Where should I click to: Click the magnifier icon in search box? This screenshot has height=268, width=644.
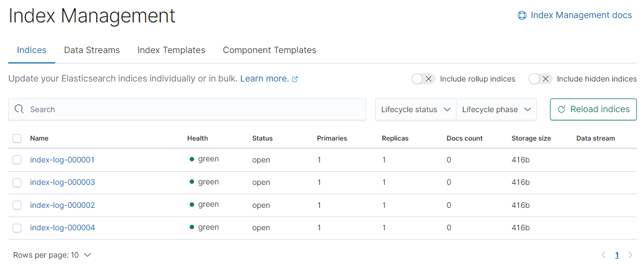19,109
